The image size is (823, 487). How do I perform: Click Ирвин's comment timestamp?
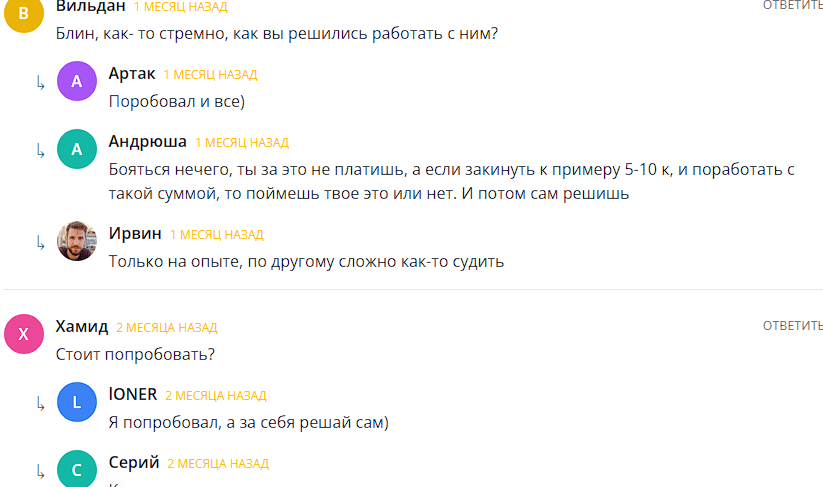216,235
